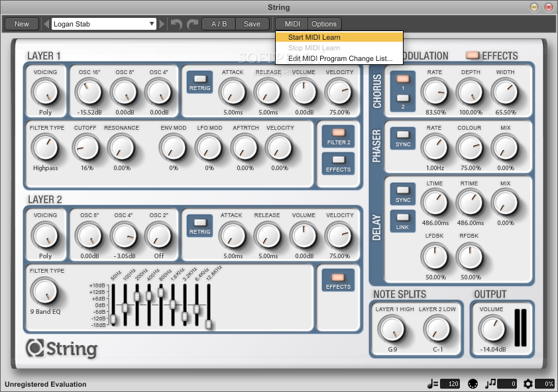
Task: Click the Delay RTIME knob
Action: click(470, 203)
